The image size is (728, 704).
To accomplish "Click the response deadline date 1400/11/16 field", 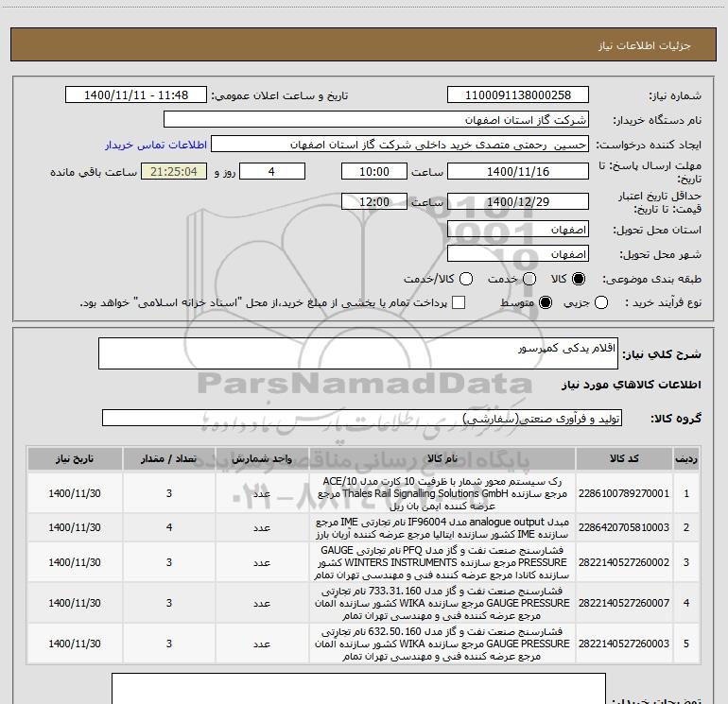I will coord(518,171).
